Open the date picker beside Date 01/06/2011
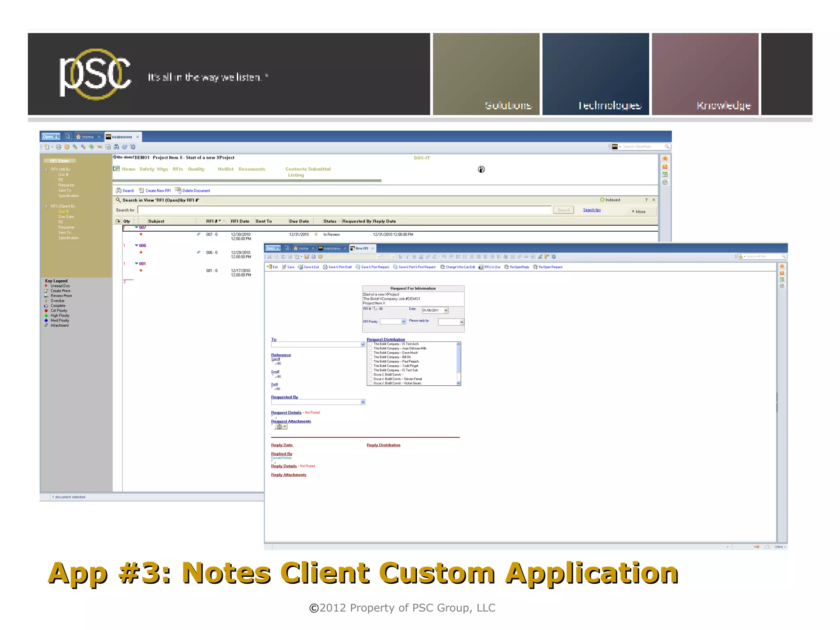 click(x=446, y=310)
